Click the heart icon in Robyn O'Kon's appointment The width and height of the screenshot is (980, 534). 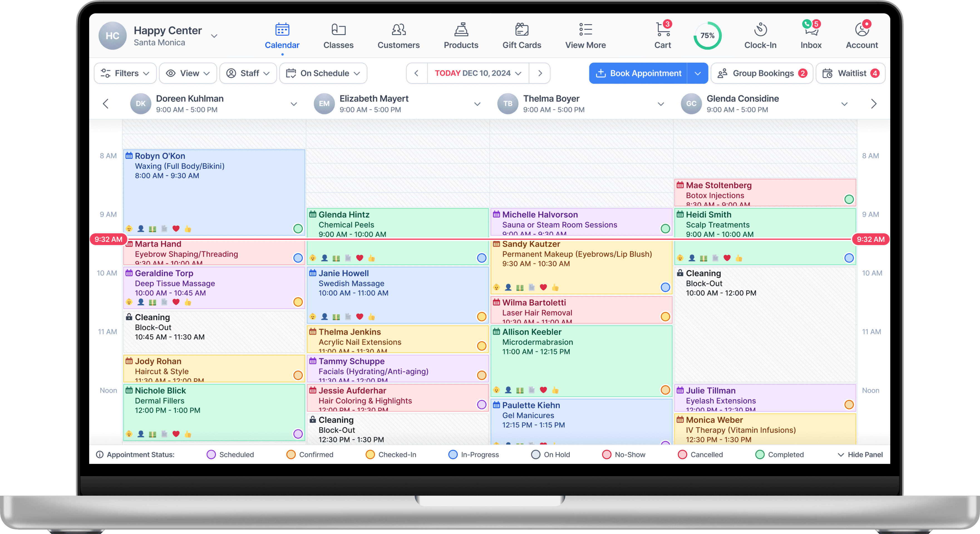click(176, 229)
